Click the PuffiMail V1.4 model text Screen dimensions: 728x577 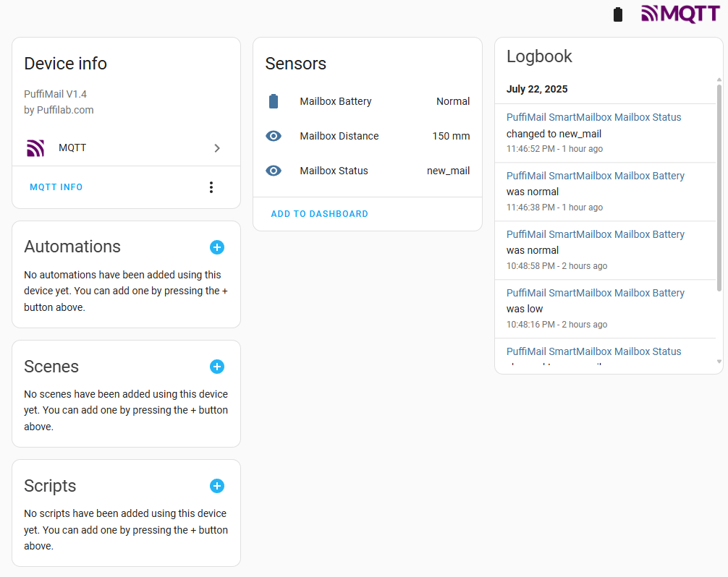(55, 94)
